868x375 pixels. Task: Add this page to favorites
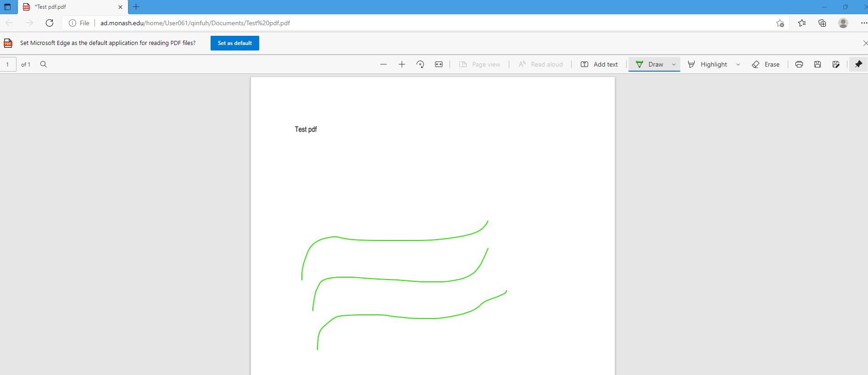pyautogui.click(x=780, y=23)
